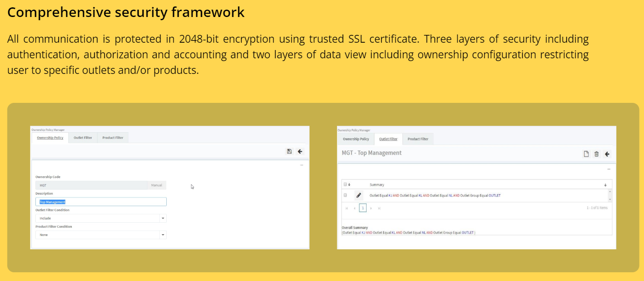The image size is (644, 281).
Task: Click the scrollbar down arrow in the summary row
Action: pyautogui.click(x=610, y=200)
